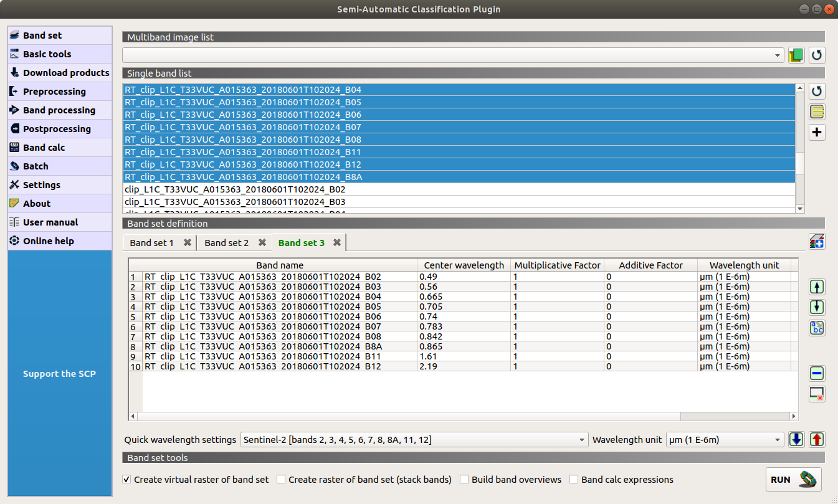
Task: Tick the Build band overviews checkbox
Action: click(464, 480)
